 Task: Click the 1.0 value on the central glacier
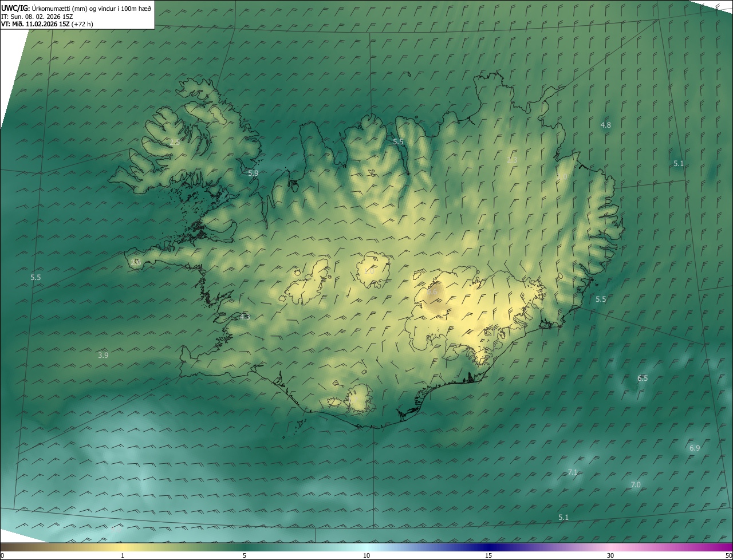pos(369,271)
